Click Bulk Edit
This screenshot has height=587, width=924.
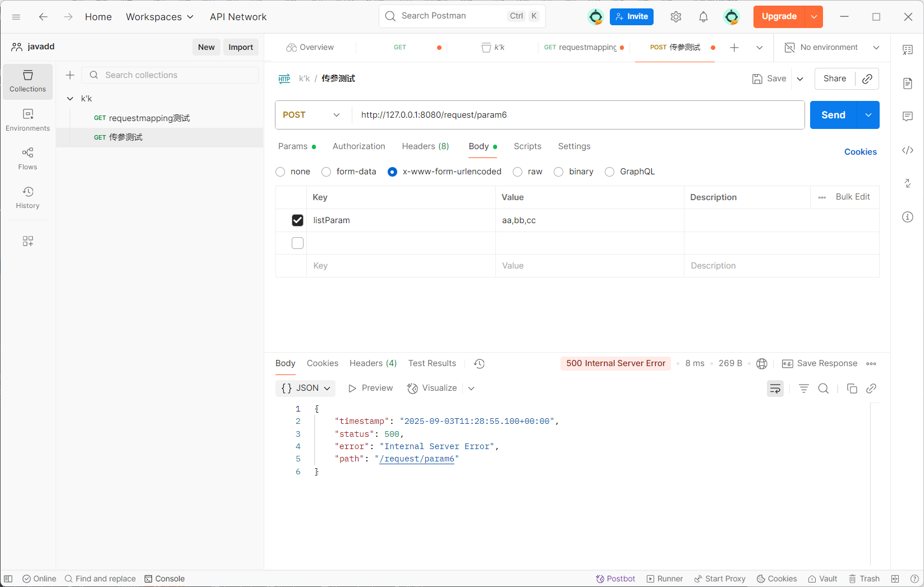853,197
